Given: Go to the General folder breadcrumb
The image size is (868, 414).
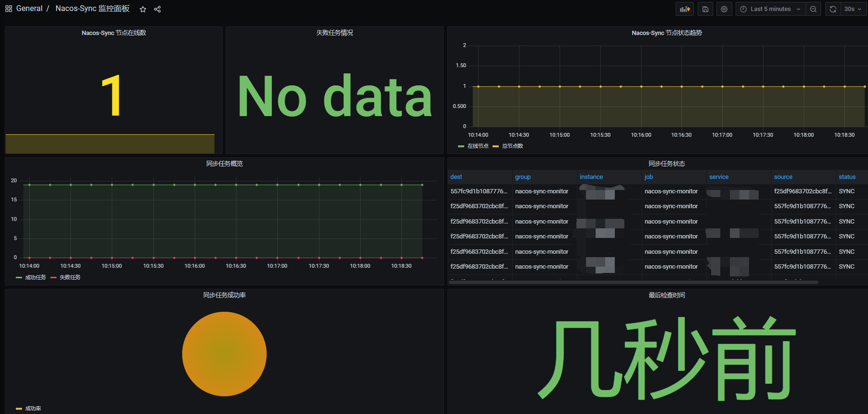Looking at the screenshot, I should click(x=29, y=9).
